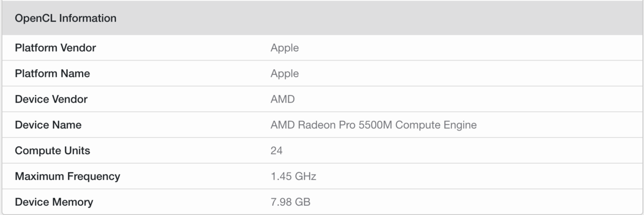Click the GHz unit of maximum frequency

click(x=305, y=176)
